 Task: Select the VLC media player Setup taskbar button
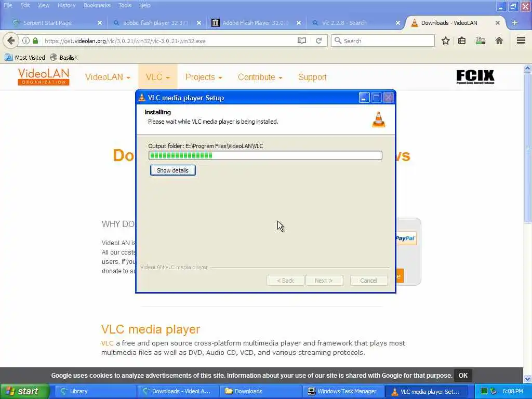pos(426,391)
